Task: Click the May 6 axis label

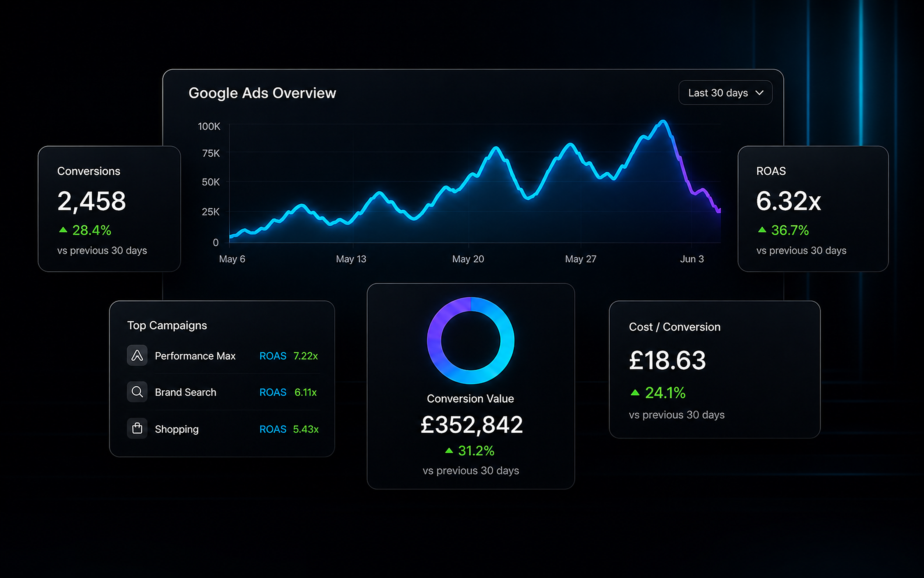Action: pyautogui.click(x=232, y=259)
